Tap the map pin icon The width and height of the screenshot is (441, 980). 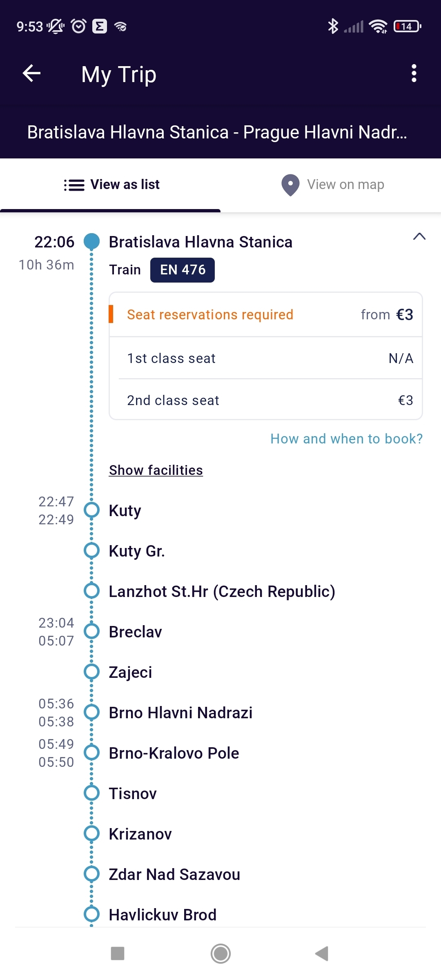point(290,185)
